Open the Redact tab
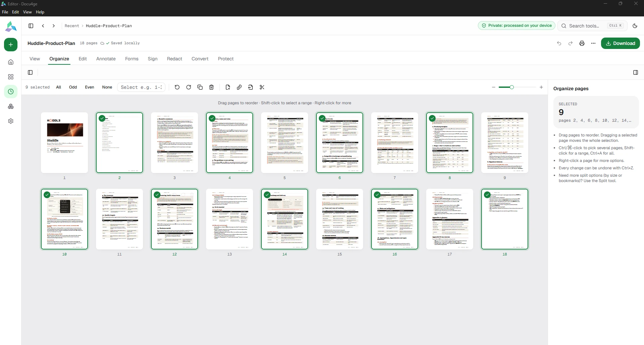This screenshot has height=345, width=644. click(x=175, y=59)
